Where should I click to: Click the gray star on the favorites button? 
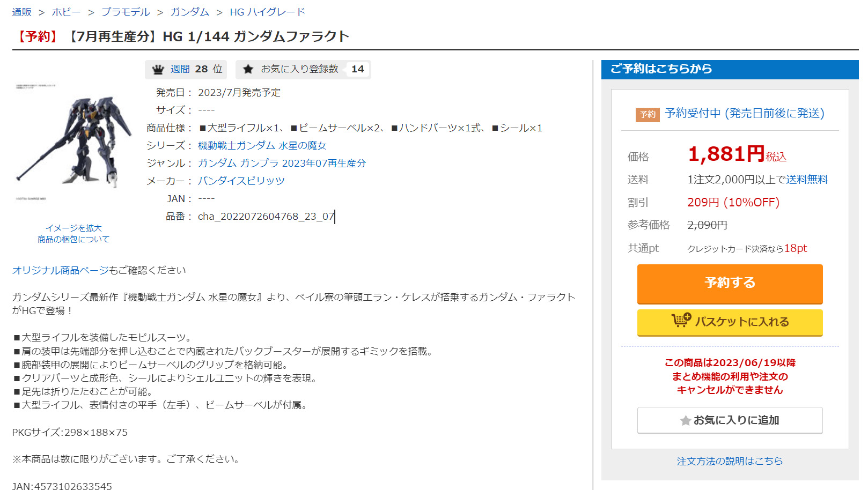point(685,421)
